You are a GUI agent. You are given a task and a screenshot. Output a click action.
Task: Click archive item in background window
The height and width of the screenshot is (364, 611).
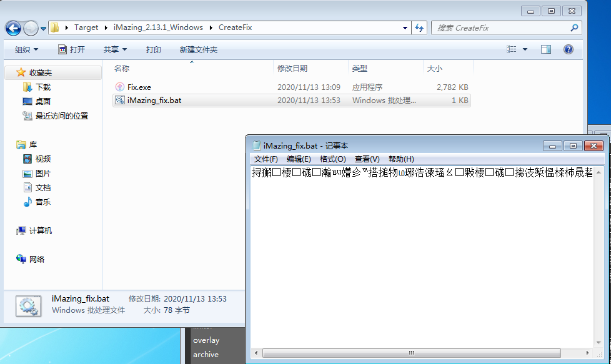click(x=206, y=354)
